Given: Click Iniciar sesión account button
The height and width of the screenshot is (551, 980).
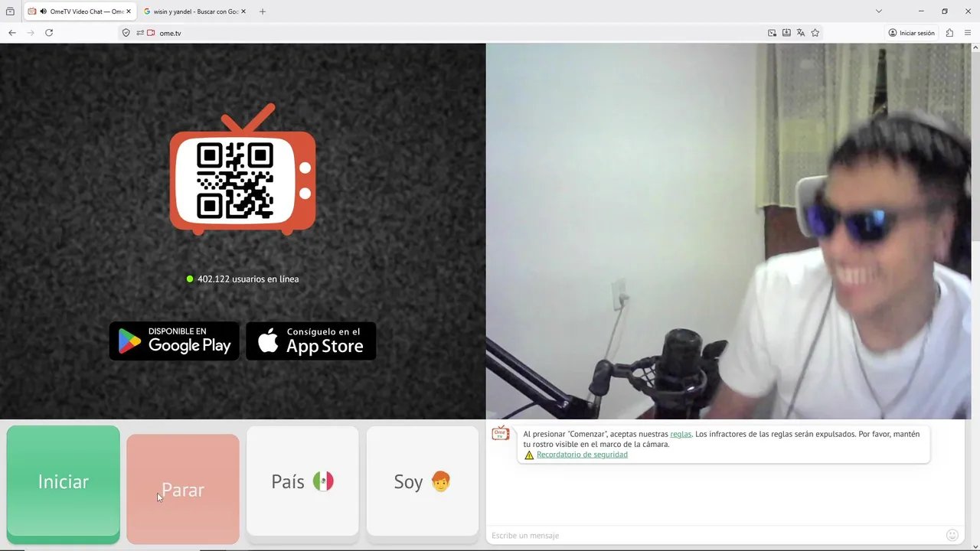Looking at the screenshot, I should [911, 33].
